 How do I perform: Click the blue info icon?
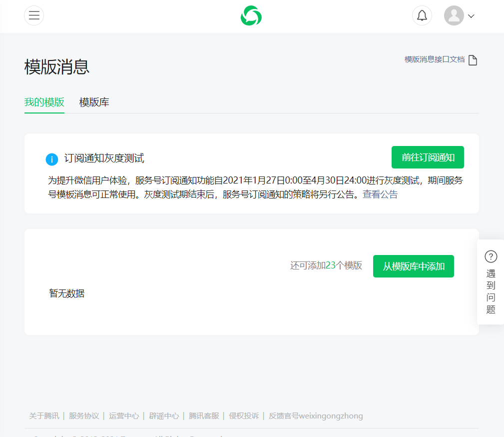tap(52, 159)
